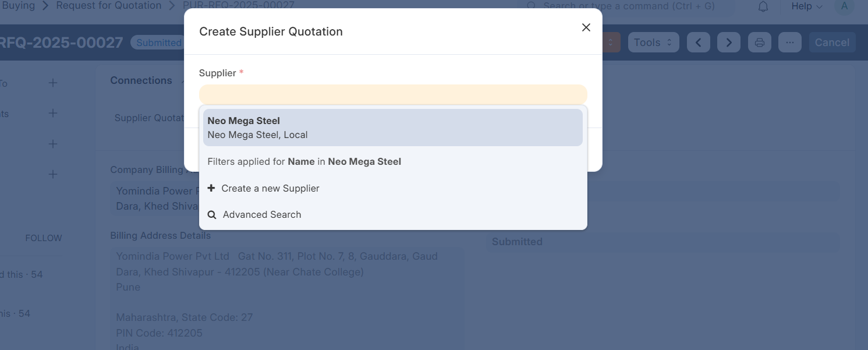Image resolution: width=868 pixels, height=350 pixels.
Task: Focus the Supplier input field
Action: click(393, 94)
